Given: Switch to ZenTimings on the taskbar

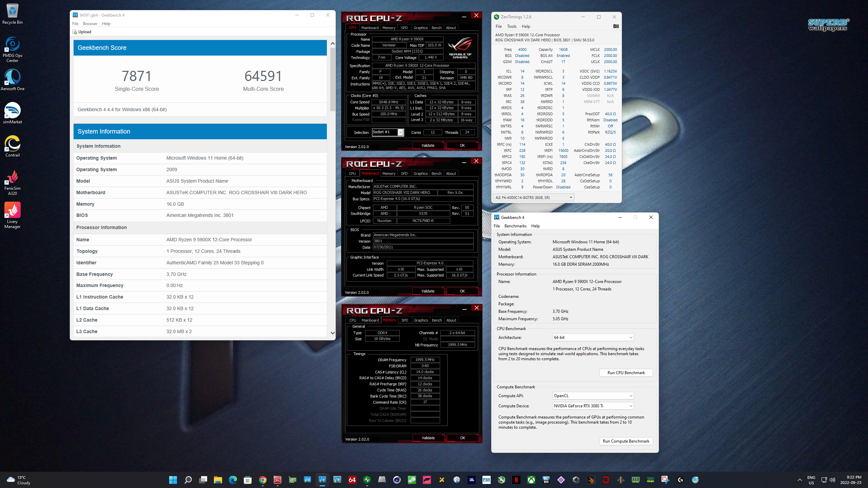Looking at the screenshot, I should point(367,480).
